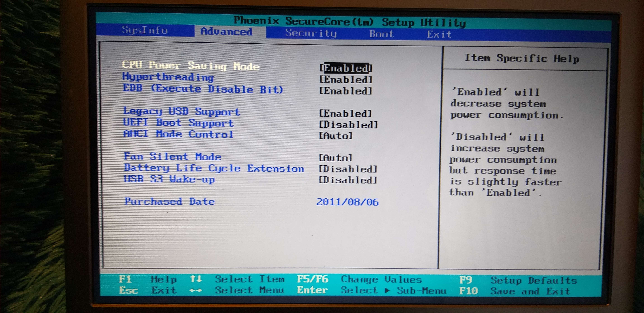
Task: Select EDB (Execute Disable Bit) label
Action: [203, 89]
